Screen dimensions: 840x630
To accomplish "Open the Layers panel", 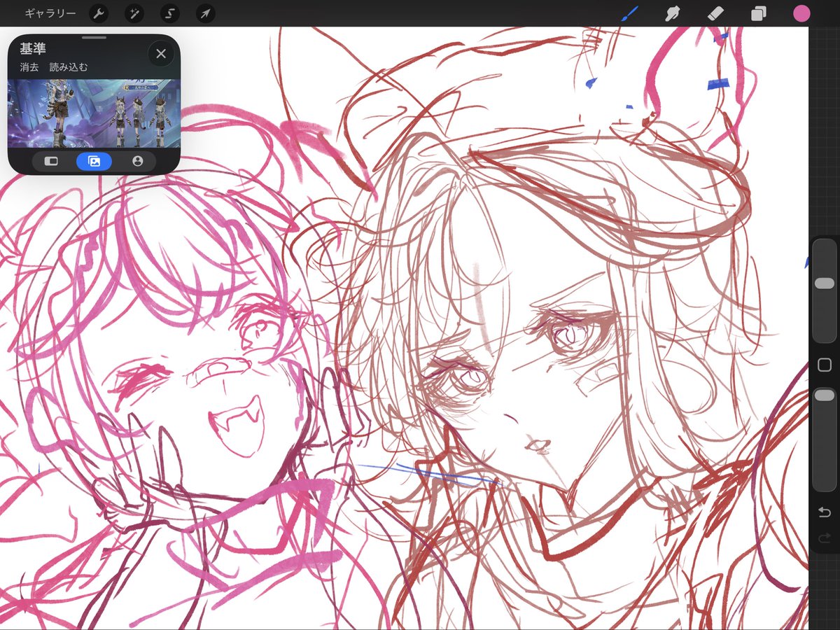I will pyautogui.click(x=759, y=13).
